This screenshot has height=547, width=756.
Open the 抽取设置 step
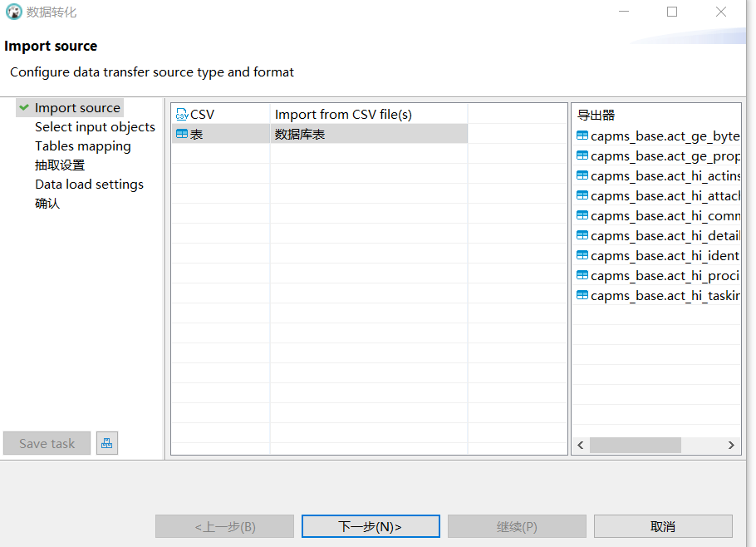coord(60,165)
